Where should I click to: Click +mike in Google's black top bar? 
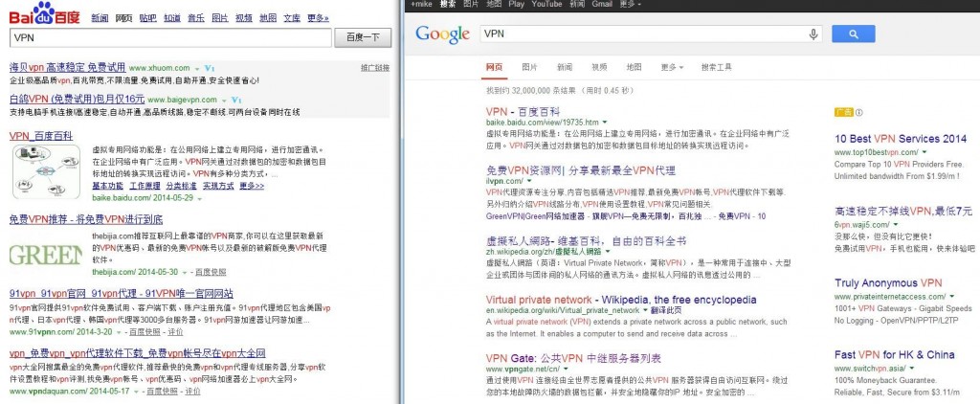(421, 5)
